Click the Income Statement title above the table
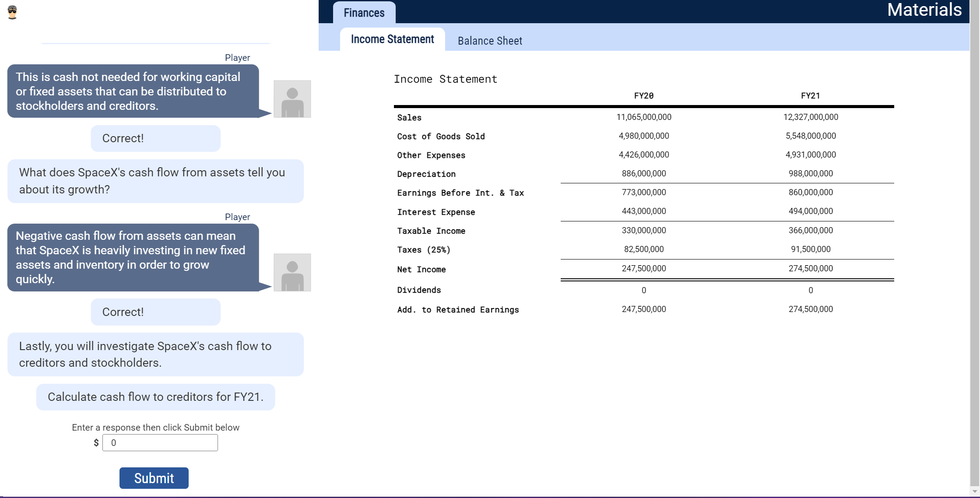 click(x=445, y=79)
